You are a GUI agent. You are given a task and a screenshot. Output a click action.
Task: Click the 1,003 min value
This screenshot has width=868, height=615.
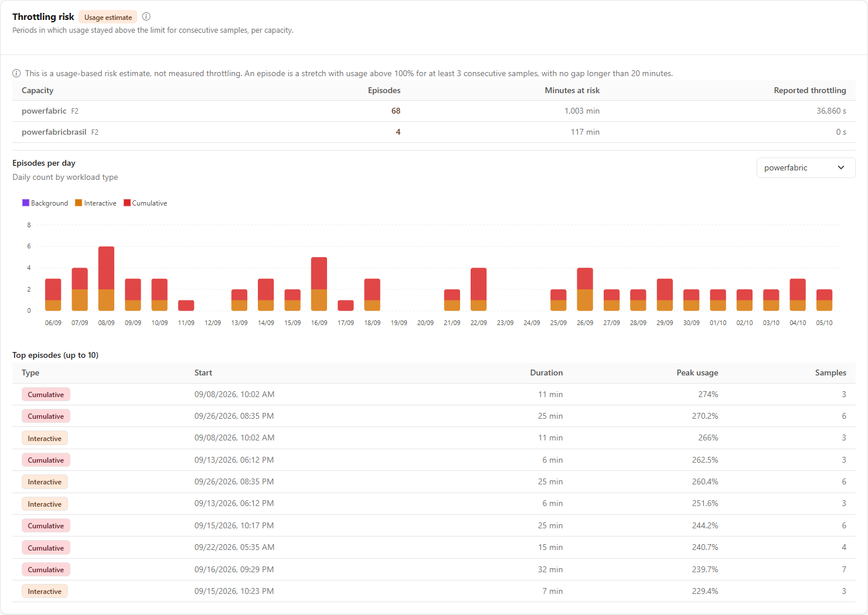coord(582,111)
